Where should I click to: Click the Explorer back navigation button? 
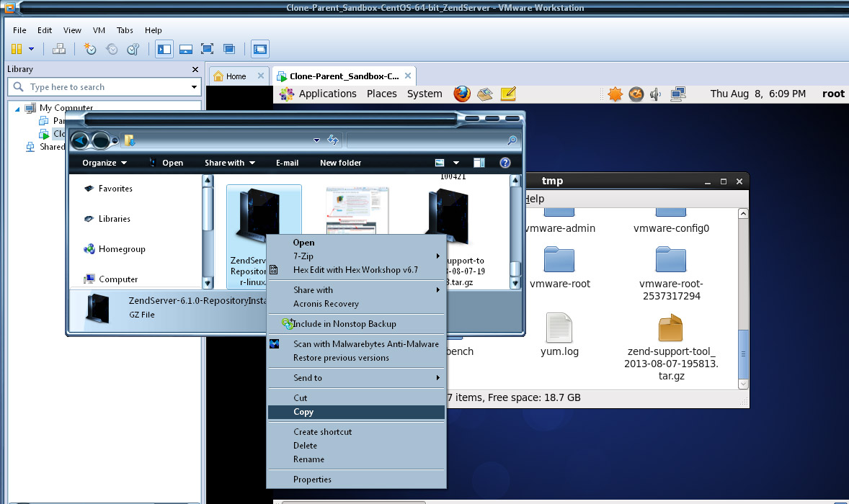click(80, 141)
